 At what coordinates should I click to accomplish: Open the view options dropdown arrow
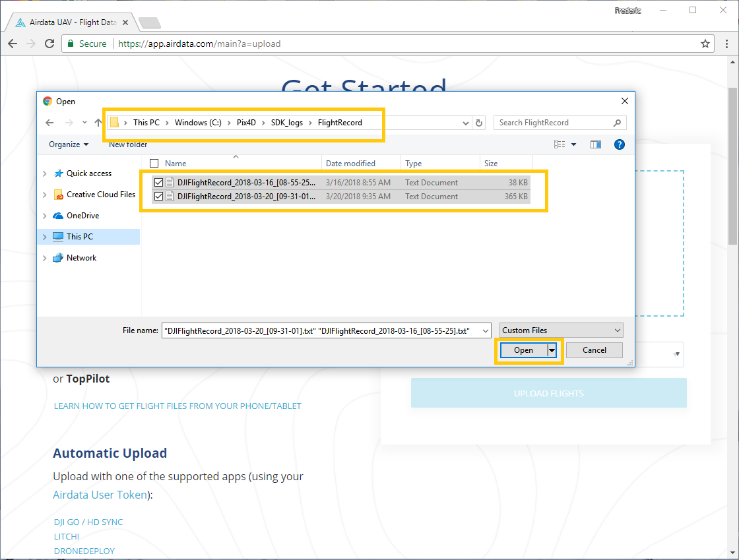[573, 144]
